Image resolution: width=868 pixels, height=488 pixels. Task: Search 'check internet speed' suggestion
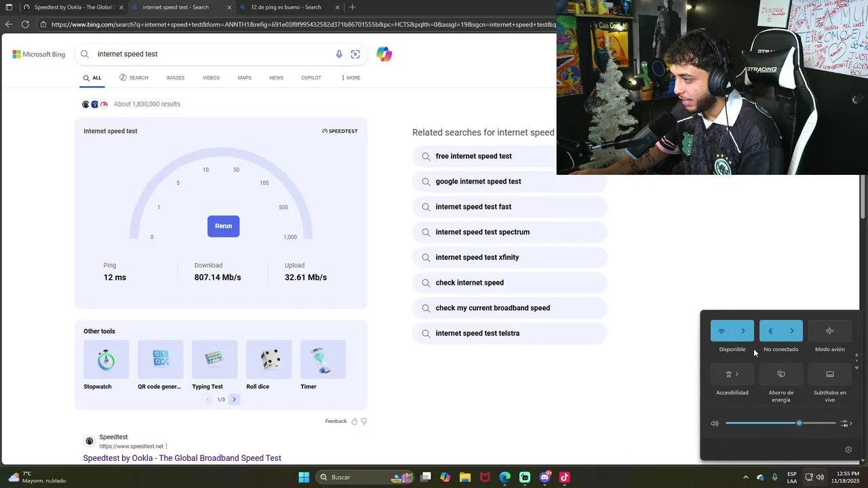tap(509, 283)
